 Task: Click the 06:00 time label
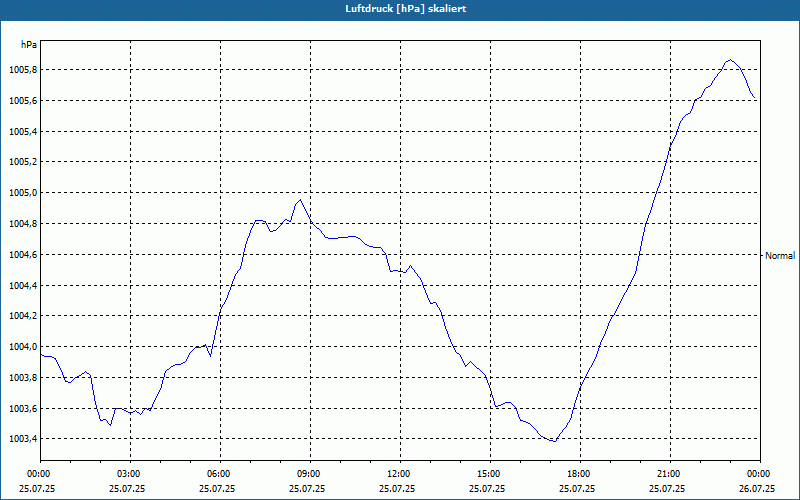pyautogui.click(x=220, y=474)
